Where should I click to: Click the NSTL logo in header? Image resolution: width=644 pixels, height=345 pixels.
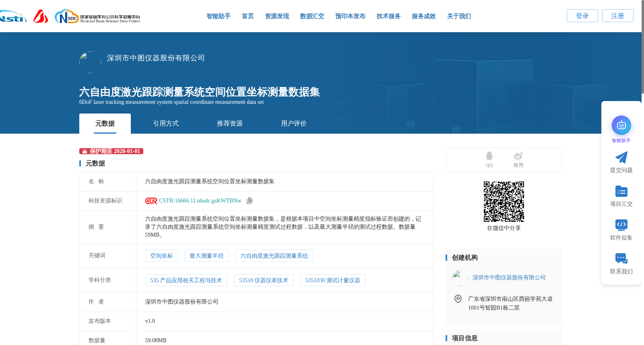[13, 17]
